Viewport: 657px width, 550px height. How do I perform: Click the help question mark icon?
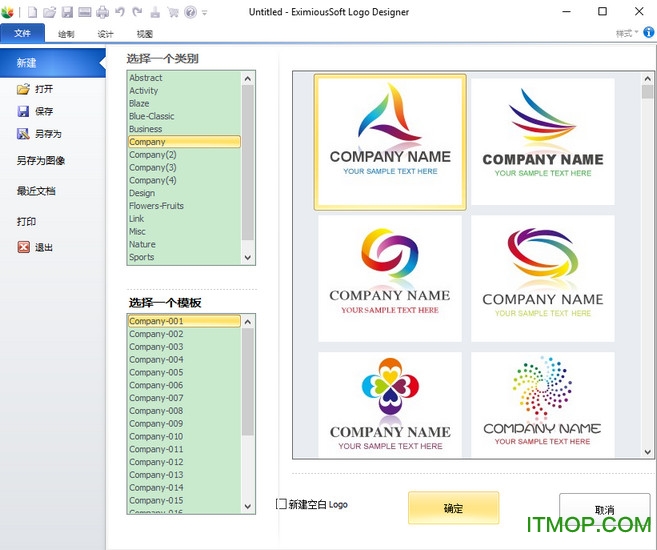(190, 12)
